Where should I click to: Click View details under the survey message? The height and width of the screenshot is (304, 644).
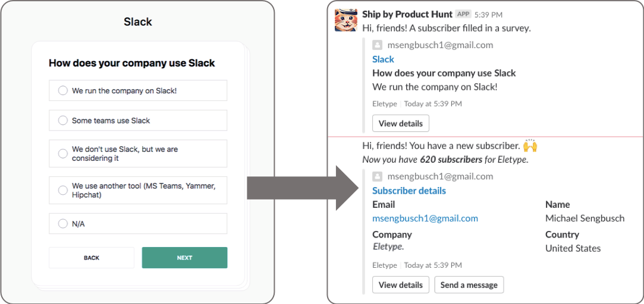pos(400,123)
